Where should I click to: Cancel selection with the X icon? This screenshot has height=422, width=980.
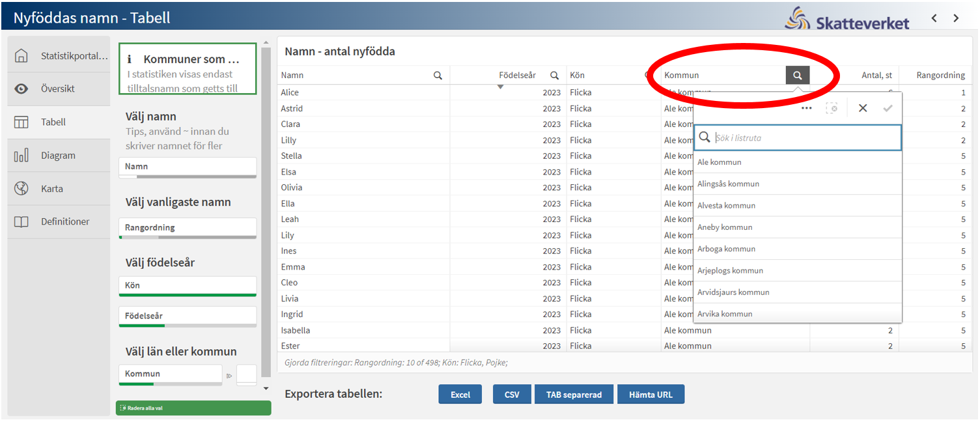coord(863,108)
